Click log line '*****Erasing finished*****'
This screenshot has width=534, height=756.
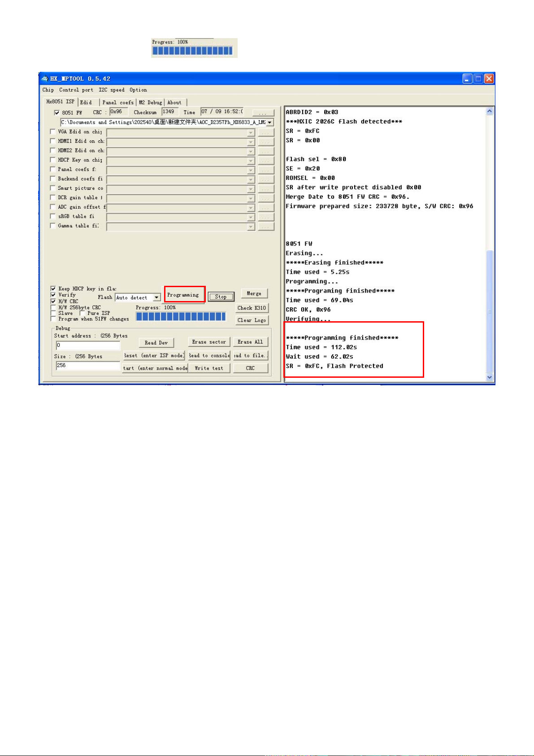[334, 263]
